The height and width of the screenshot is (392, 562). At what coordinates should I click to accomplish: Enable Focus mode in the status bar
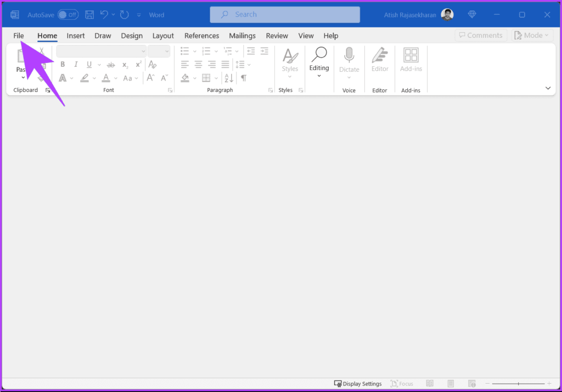coord(402,383)
